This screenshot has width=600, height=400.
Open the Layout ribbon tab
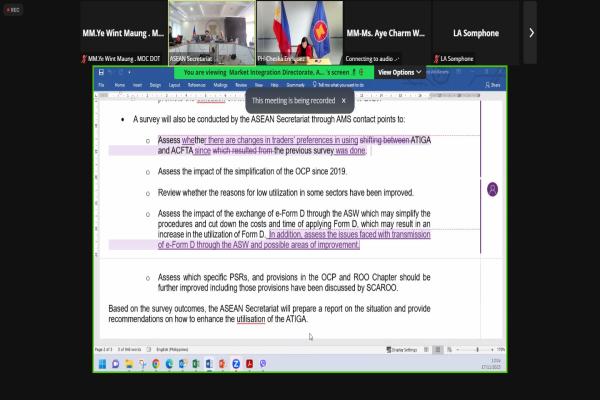tap(174, 85)
